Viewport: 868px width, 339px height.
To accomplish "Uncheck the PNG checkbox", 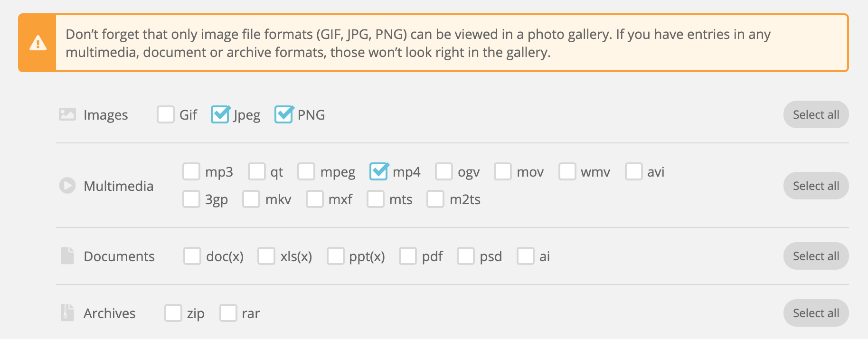I will pyautogui.click(x=284, y=114).
